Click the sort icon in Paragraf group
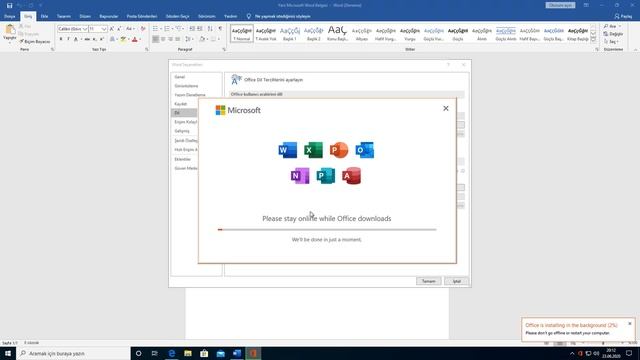This screenshot has height=360, width=640. click(x=210, y=29)
